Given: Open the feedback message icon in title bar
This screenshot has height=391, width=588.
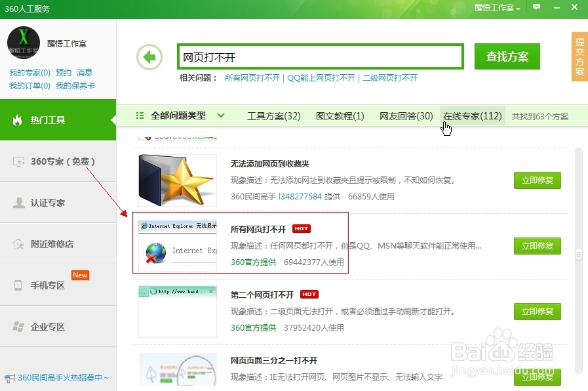Looking at the screenshot, I should 537,7.
